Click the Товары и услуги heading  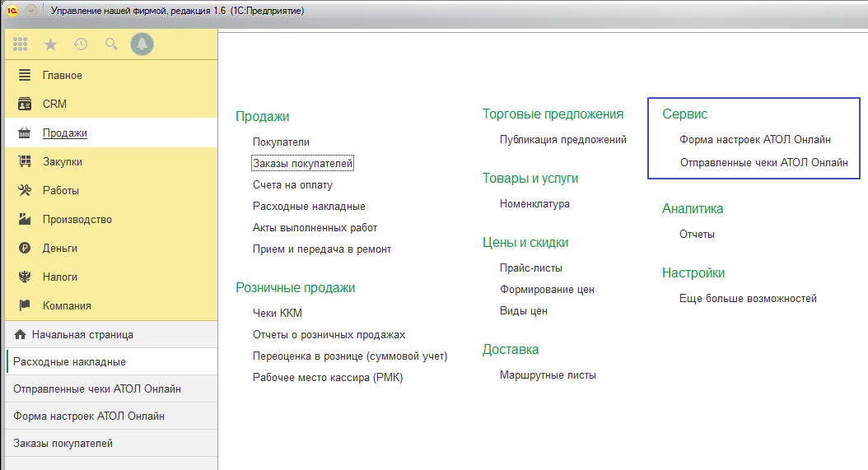(530, 179)
